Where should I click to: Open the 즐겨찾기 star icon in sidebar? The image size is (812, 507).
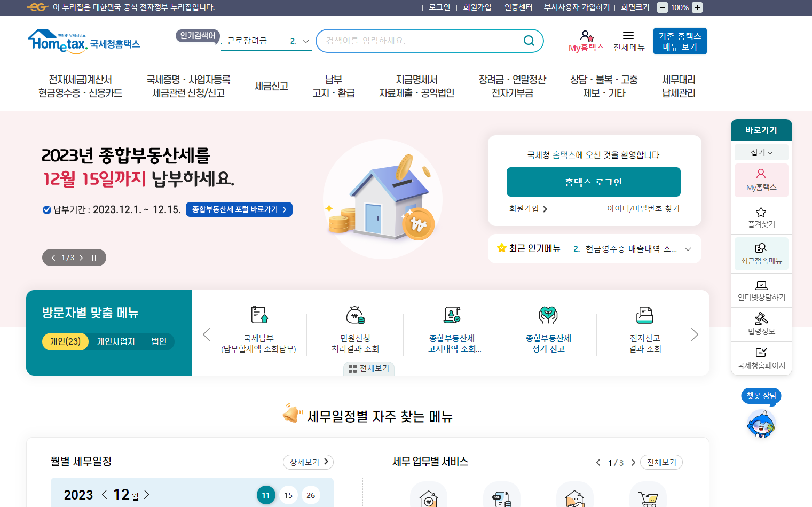(x=761, y=216)
